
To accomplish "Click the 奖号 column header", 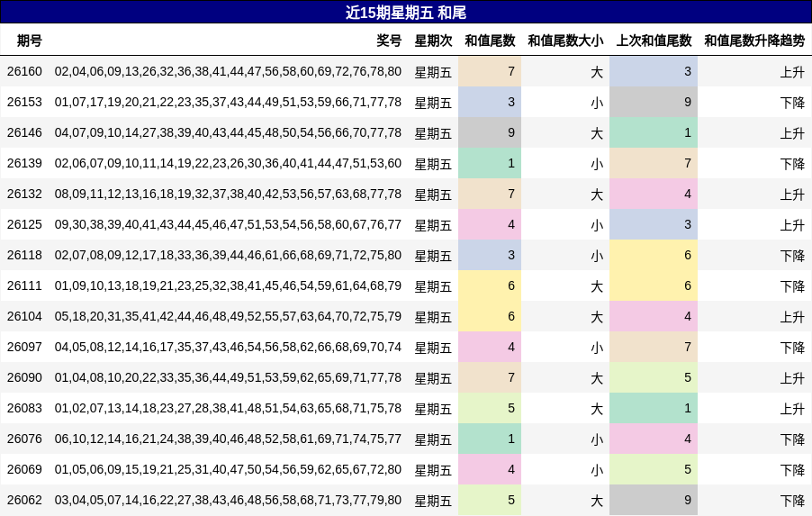I will pyautogui.click(x=389, y=41).
